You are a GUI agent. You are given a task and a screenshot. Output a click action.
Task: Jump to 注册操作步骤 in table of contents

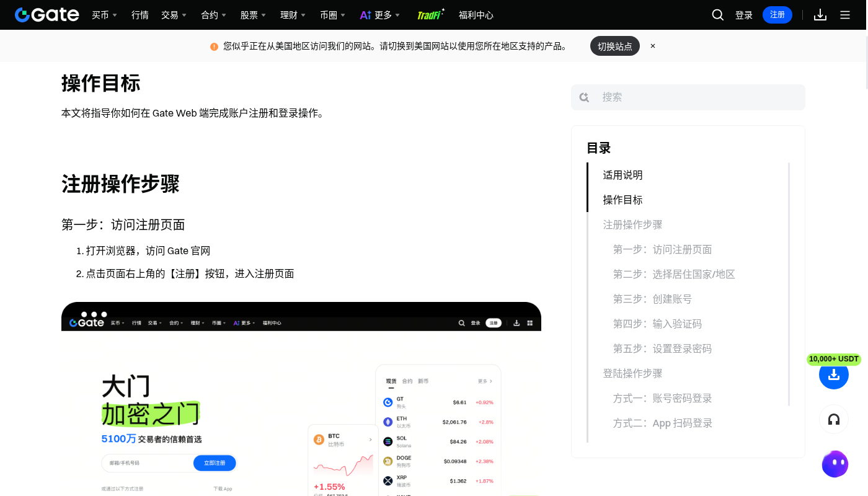(x=632, y=224)
